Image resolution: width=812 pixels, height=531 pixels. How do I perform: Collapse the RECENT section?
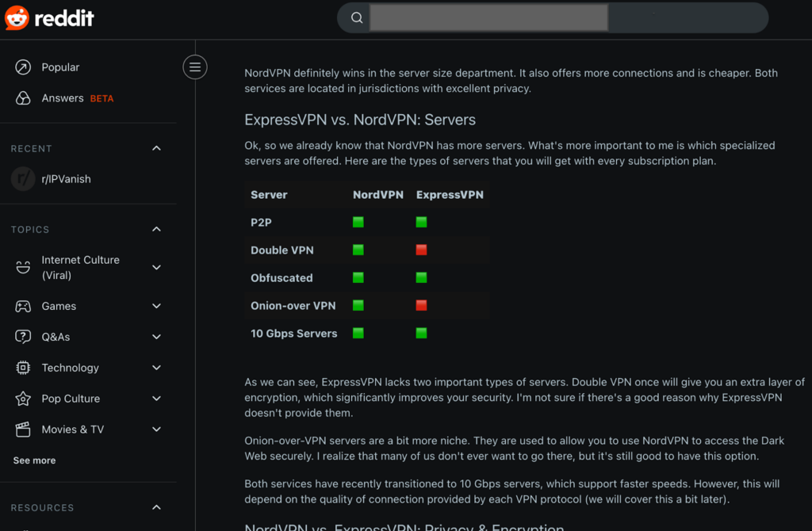[x=156, y=148]
